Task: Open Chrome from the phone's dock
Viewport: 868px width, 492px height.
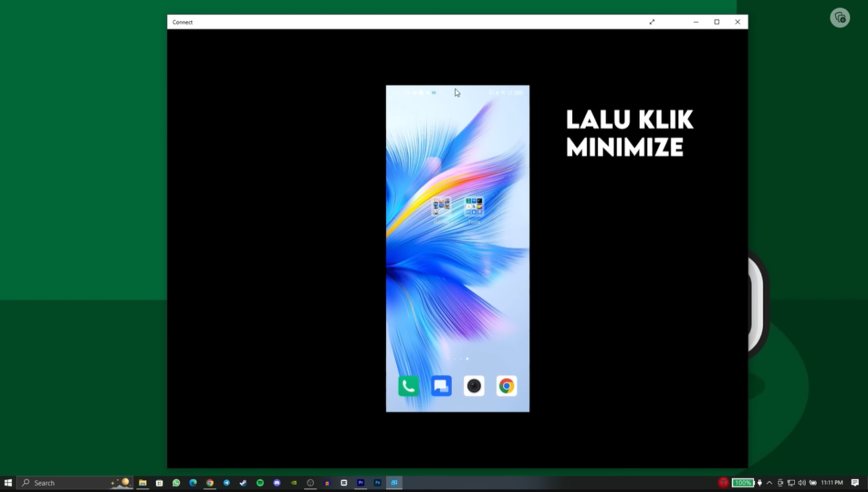Action: (x=506, y=385)
